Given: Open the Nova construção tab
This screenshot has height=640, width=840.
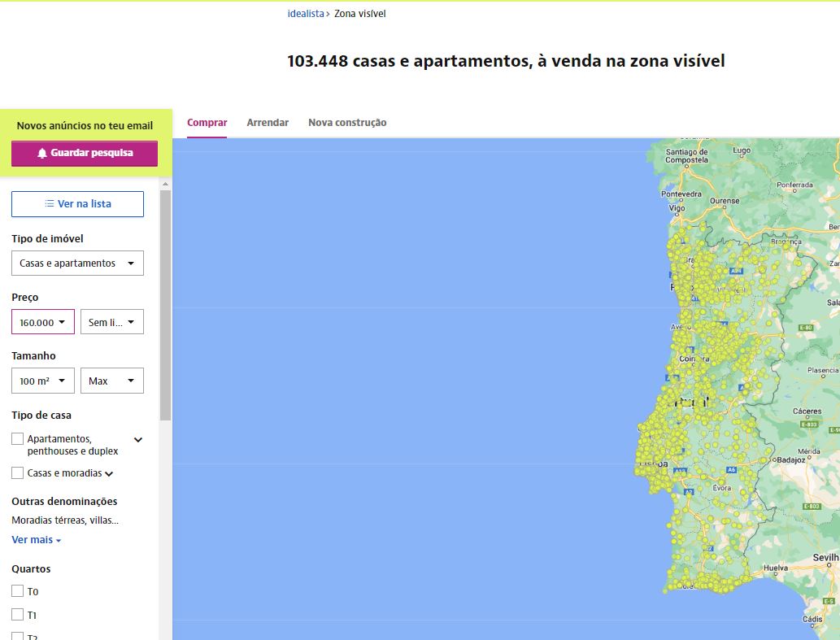Looking at the screenshot, I should pos(347,123).
